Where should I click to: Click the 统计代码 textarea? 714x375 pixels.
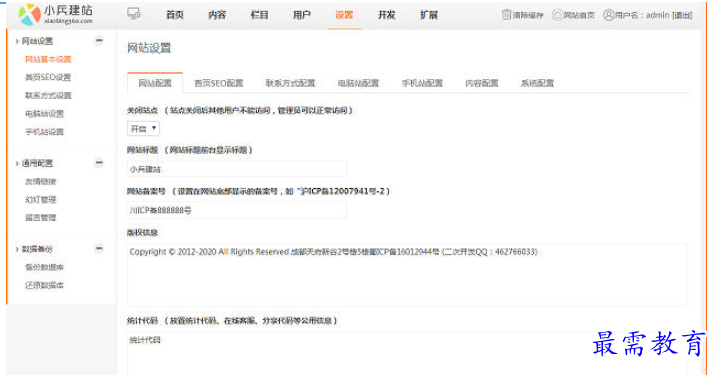[407, 353]
